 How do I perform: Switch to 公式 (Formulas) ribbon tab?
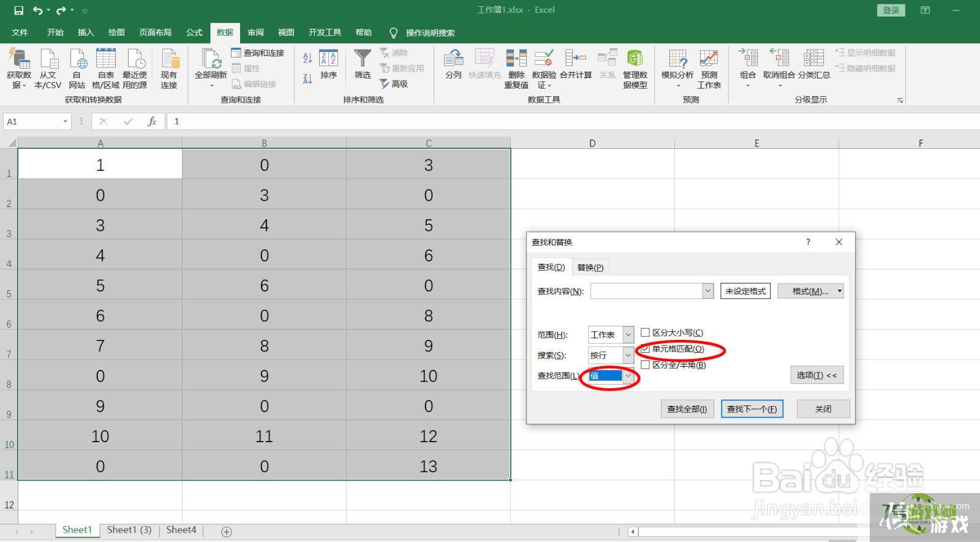[194, 32]
